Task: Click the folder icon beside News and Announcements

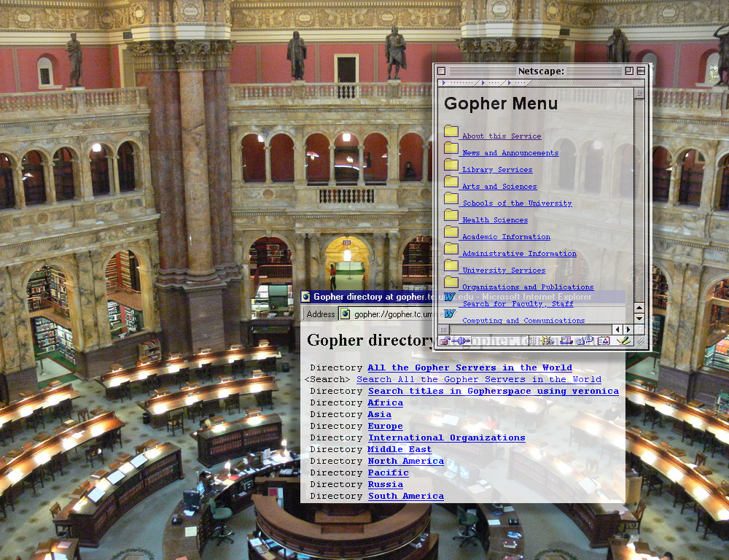Action: [x=451, y=148]
